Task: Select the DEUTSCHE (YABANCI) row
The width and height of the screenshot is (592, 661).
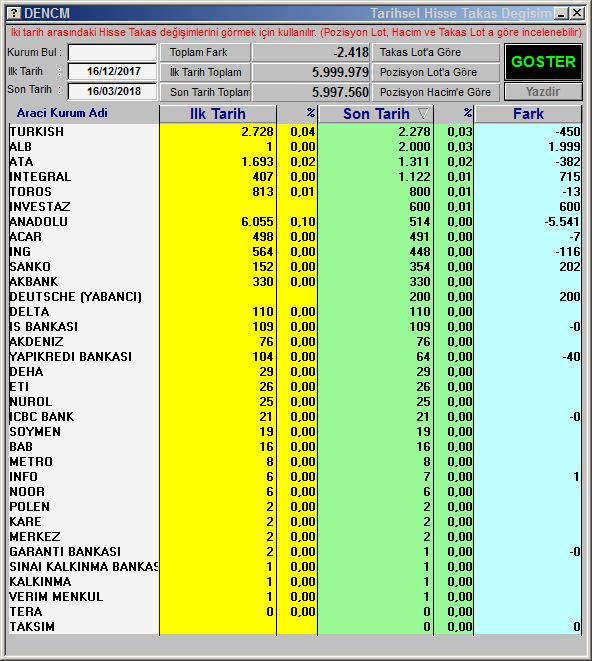Action: tap(295, 297)
